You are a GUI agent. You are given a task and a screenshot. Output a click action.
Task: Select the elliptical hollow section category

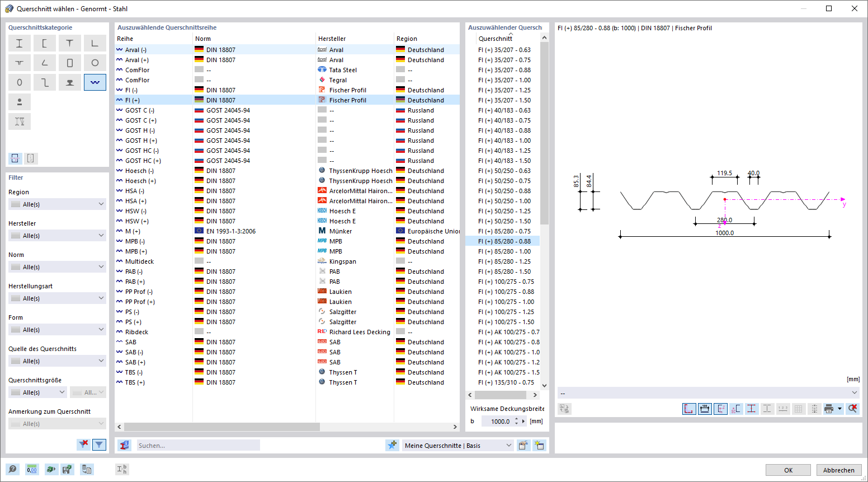click(20, 82)
